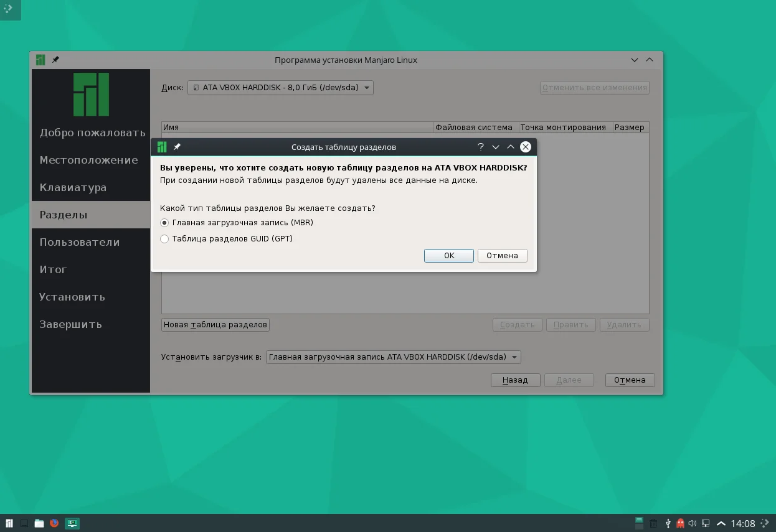Expand hidden system tray icons arrow
The height and width of the screenshot is (532, 776).
pos(722,523)
